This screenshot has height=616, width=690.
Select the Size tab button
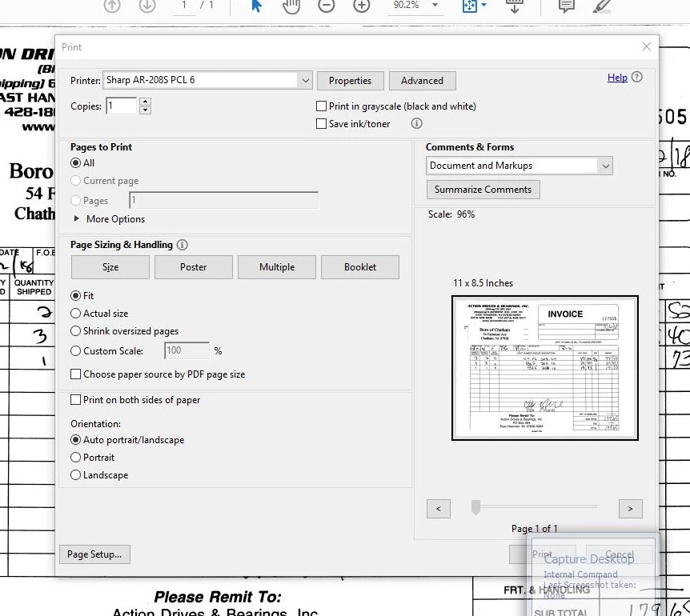110,267
